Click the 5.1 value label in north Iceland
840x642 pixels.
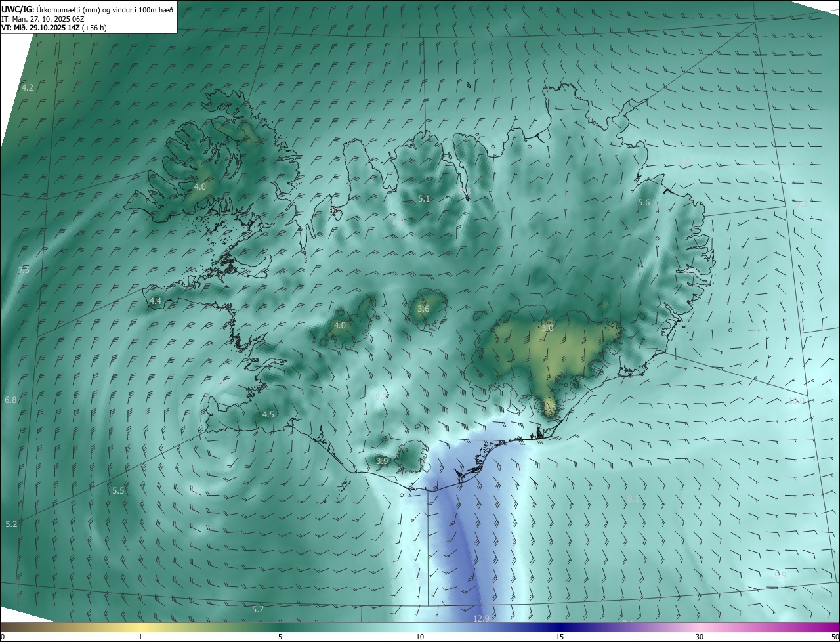424,198
